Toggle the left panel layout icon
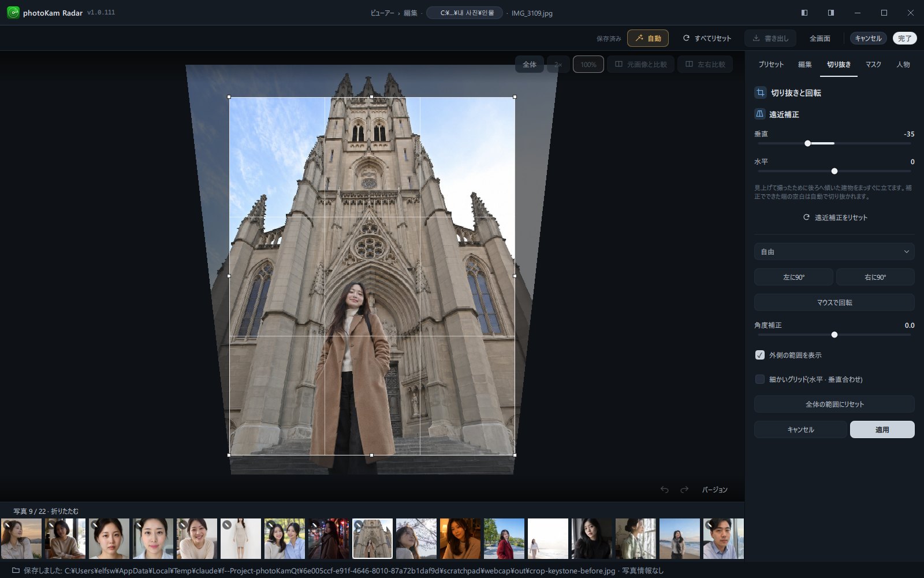Image resolution: width=924 pixels, height=578 pixels. click(804, 13)
